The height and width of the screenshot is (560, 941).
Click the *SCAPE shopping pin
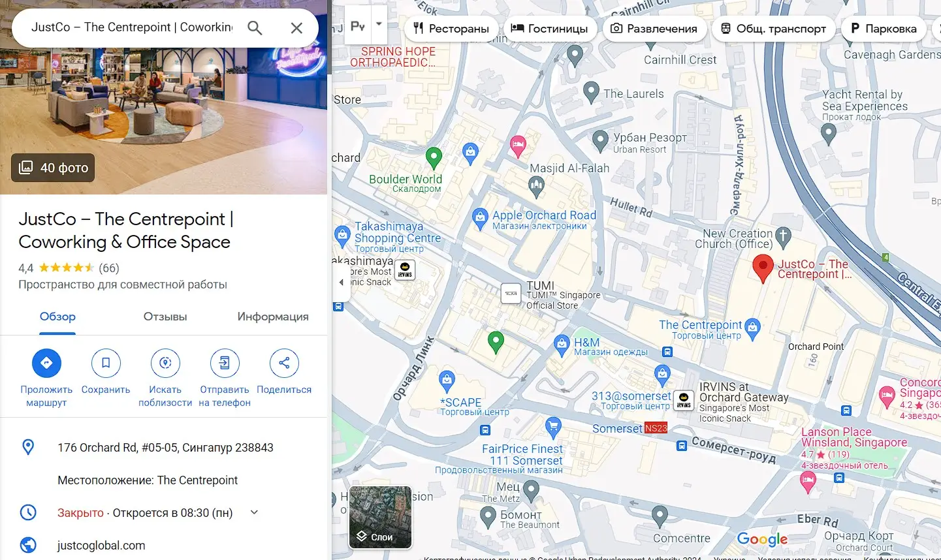(447, 380)
